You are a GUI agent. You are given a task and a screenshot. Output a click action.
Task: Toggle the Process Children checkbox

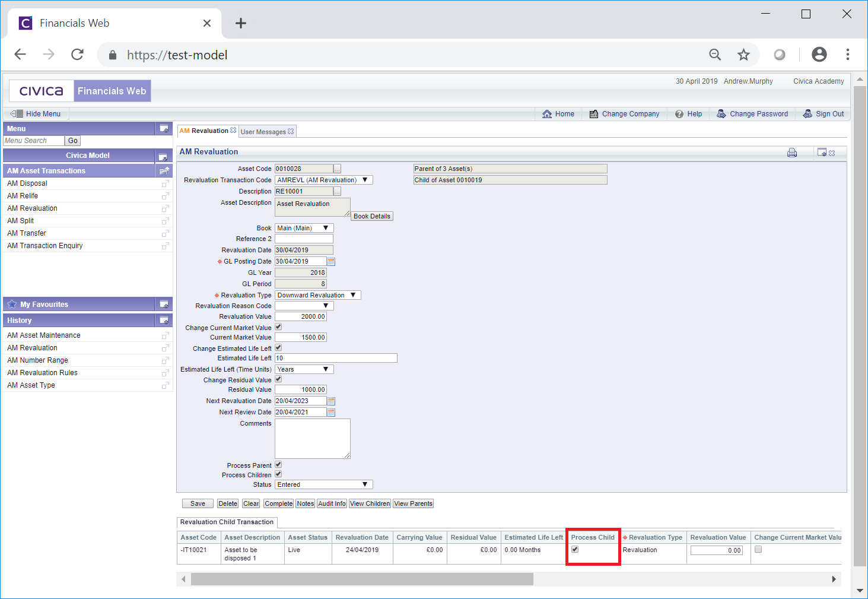point(278,474)
